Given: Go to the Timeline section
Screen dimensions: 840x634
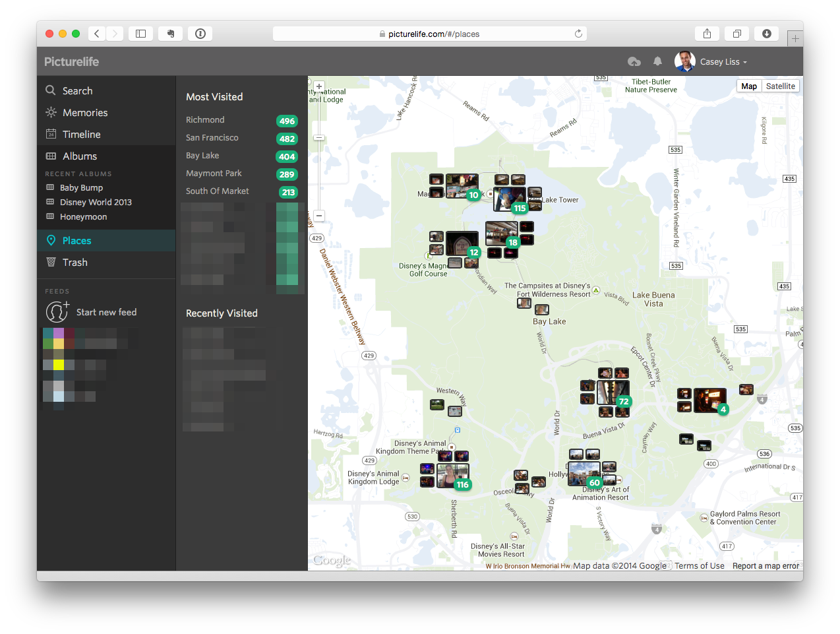Looking at the screenshot, I should coord(81,135).
